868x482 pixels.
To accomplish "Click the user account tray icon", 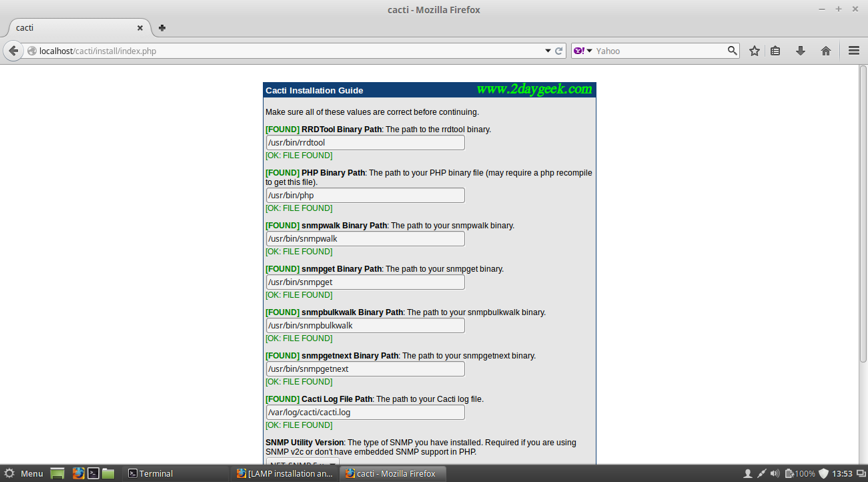I will coord(748,473).
